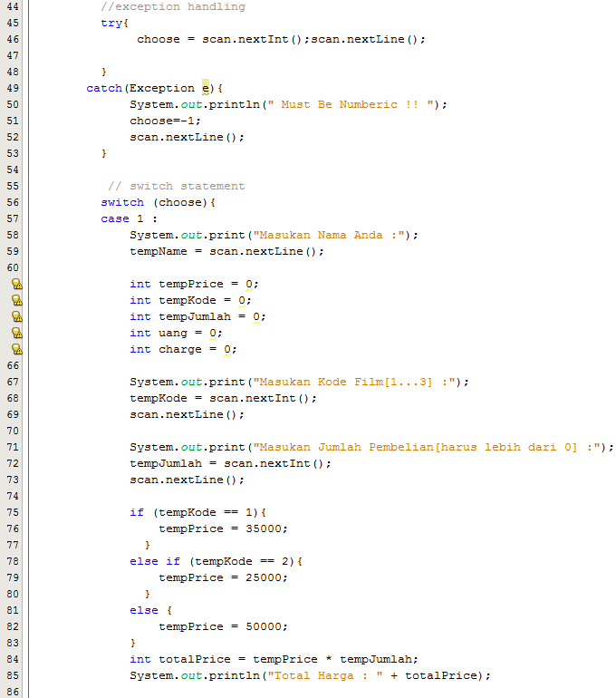Click "totalPrice" in the int declaration
The image size is (616, 698).
[x=195, y=659]
